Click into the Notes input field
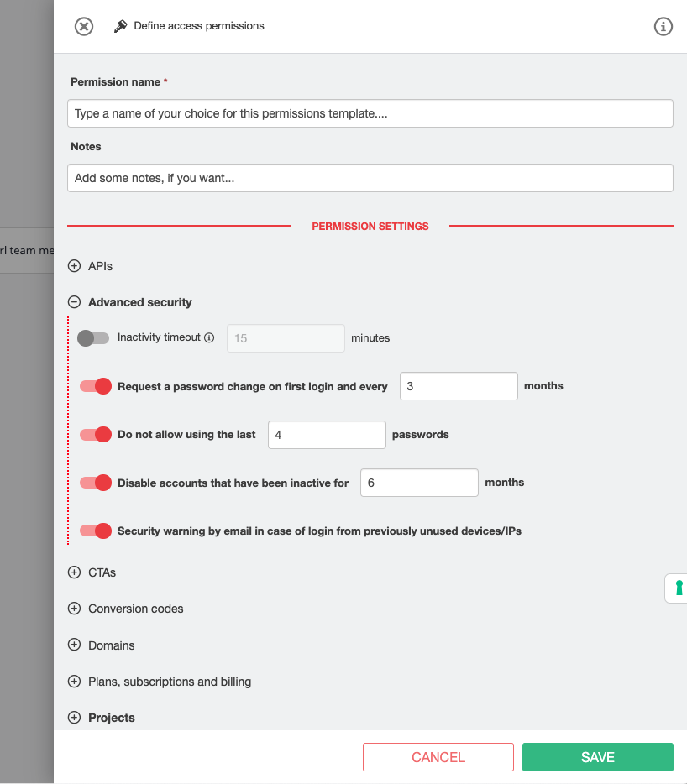 click(370, 178)
